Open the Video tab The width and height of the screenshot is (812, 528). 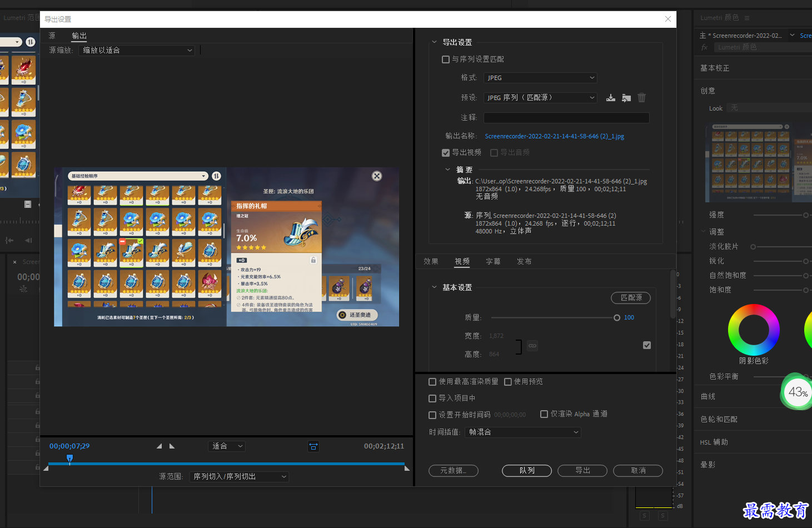click(x=462, y=261)
